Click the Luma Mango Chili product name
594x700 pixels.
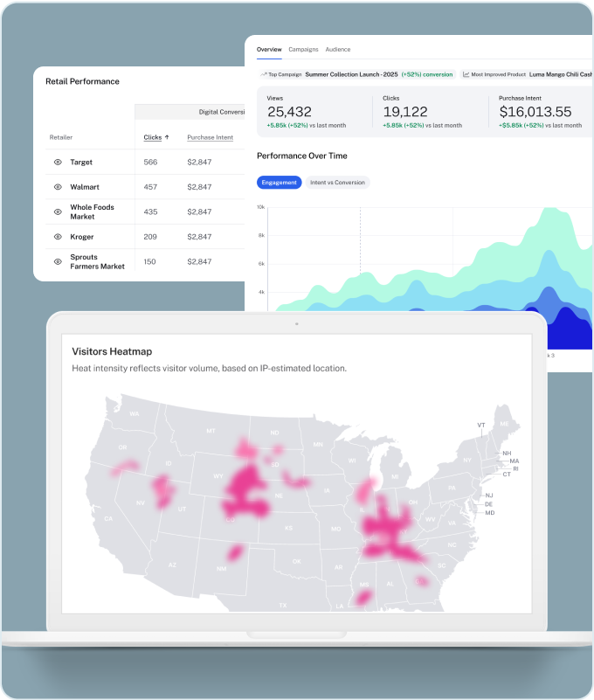pyautogui.click(x=560, y=75)
